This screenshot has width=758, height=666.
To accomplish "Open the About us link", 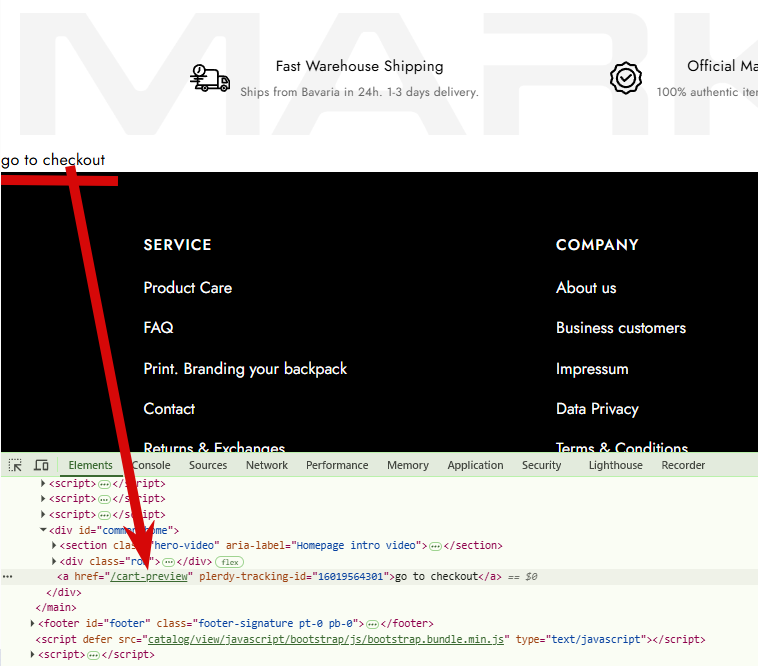I will [586, 288].
